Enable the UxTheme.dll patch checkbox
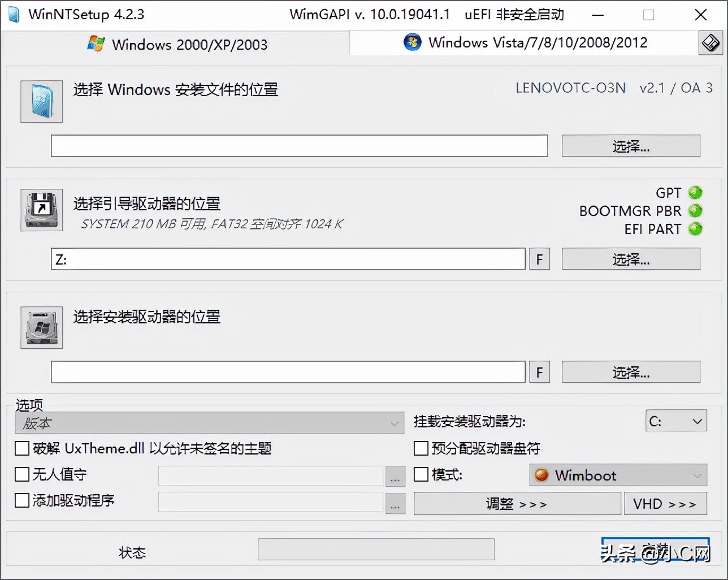Screen dimensions: 728x580 22,449
